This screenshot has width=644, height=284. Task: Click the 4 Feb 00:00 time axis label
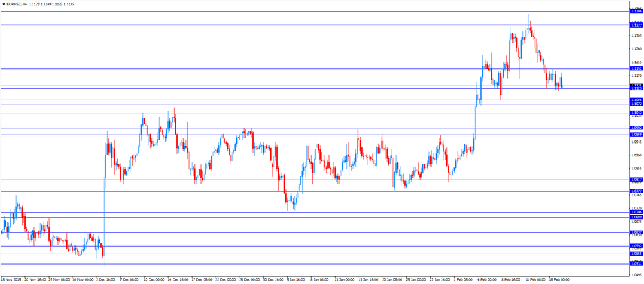tap(486, 280)
